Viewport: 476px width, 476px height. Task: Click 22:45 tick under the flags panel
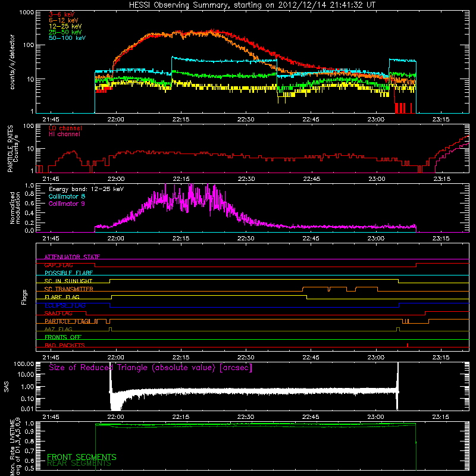(311, 358)
